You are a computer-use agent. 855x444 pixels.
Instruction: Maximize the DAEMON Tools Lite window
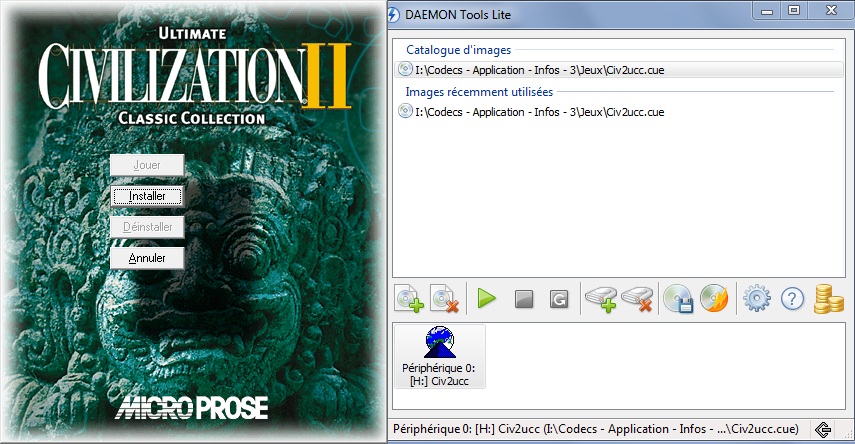pyautogui.click(x=794, y=11)
